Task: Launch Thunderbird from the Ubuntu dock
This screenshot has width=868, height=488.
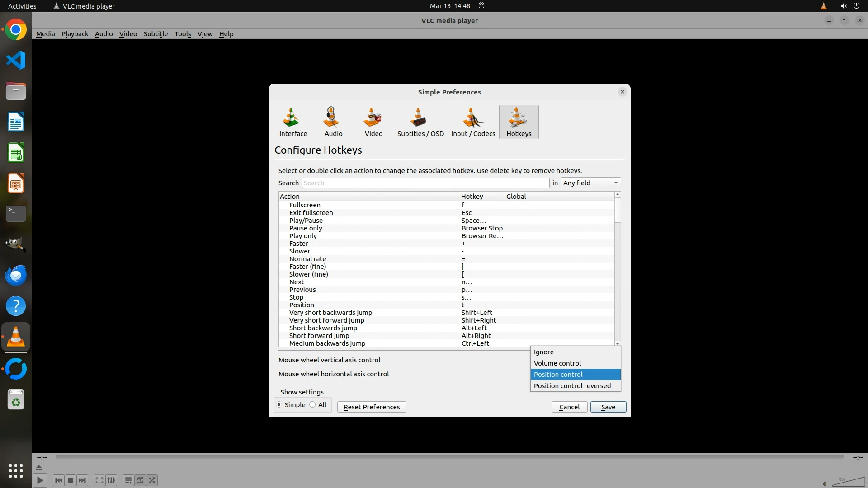Action: tap(16, 275)
